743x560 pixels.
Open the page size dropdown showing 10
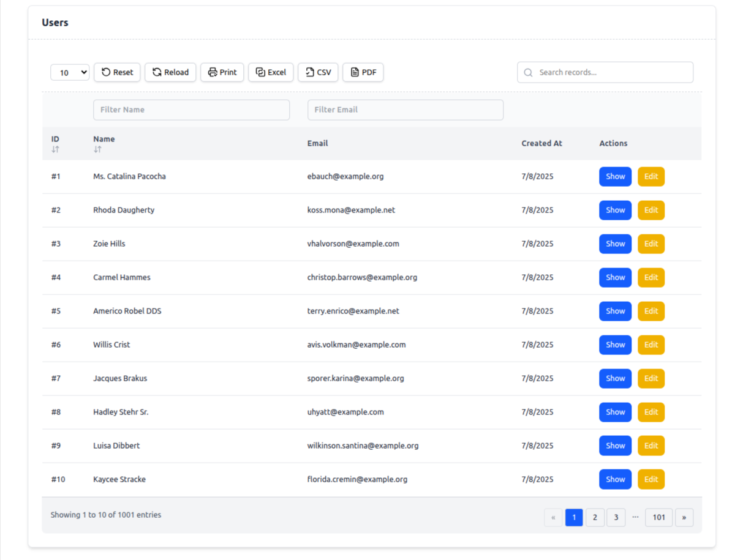pos(70,72)
